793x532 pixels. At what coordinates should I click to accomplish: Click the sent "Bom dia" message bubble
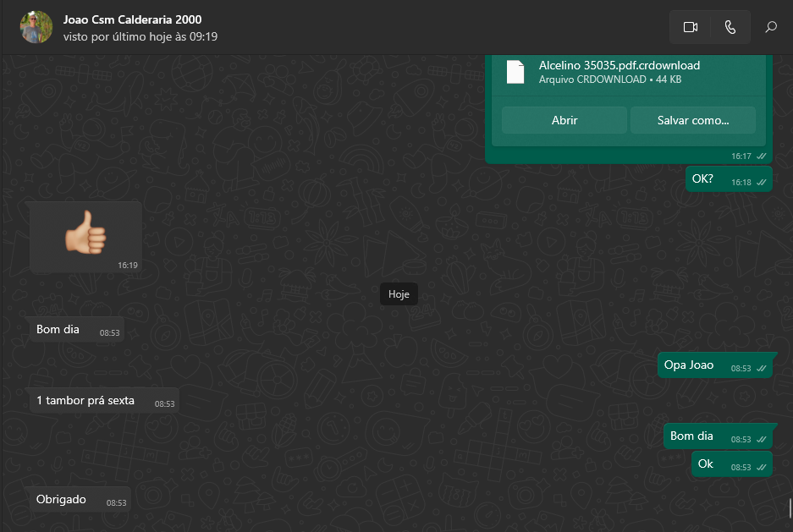pos(691,436)
